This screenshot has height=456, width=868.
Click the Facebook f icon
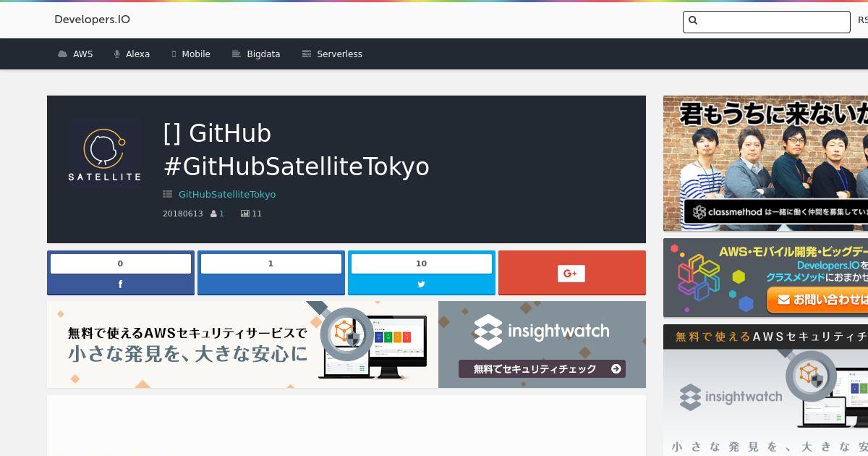pyautogui.click(x=120, y=284)
